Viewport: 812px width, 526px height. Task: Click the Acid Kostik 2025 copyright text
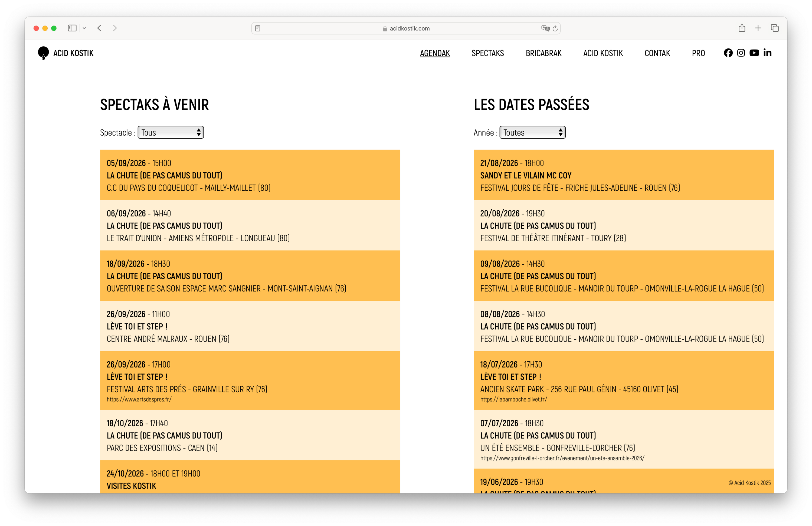(749, 483)
